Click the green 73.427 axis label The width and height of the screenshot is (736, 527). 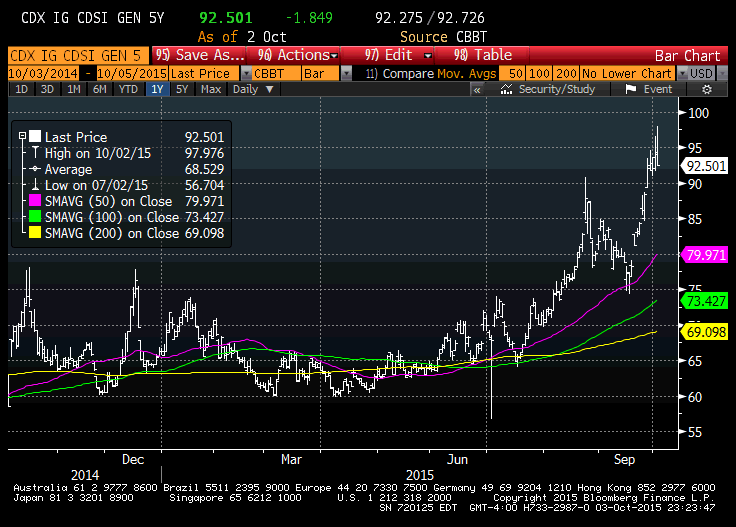click(704, 301)
